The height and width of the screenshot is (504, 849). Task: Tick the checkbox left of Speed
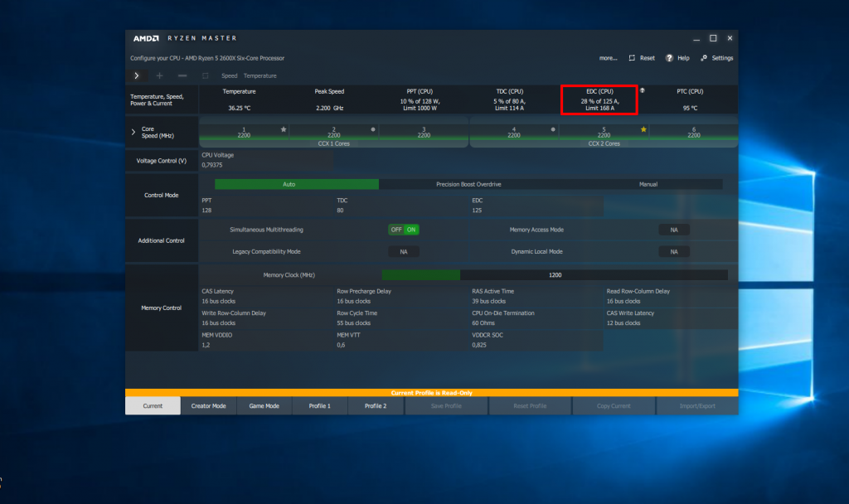(x=206, y=75)
